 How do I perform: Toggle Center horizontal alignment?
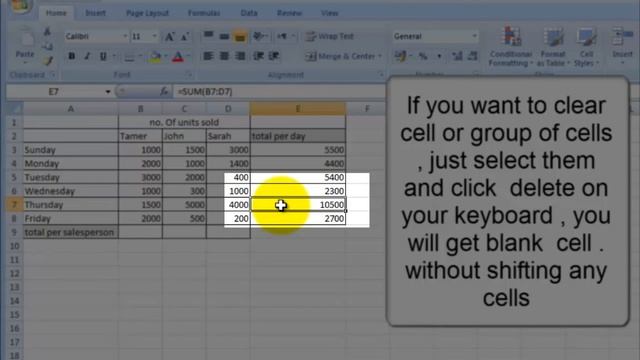click(x=224, y=56)
